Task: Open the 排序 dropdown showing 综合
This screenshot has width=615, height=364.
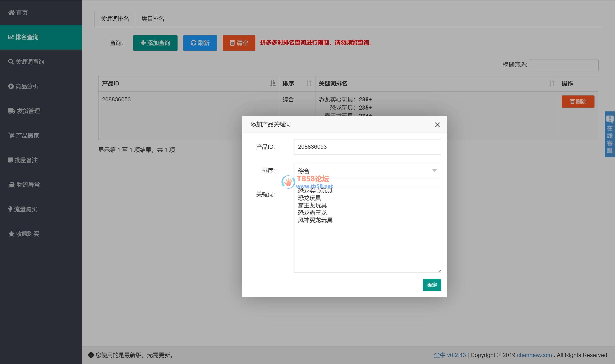Action: pyautogui.click(x=367, y=171)
